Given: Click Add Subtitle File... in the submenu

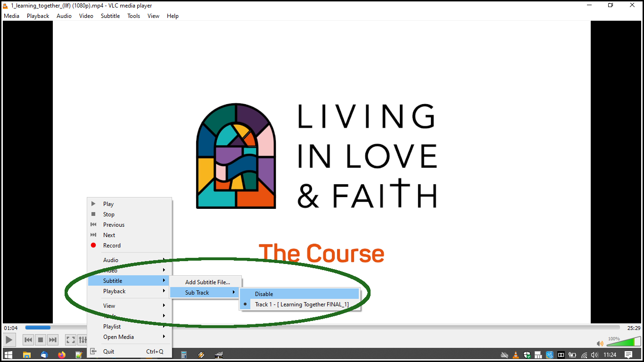Looking at the screenshot, I should pyautogui.click(x=206, y=282).
